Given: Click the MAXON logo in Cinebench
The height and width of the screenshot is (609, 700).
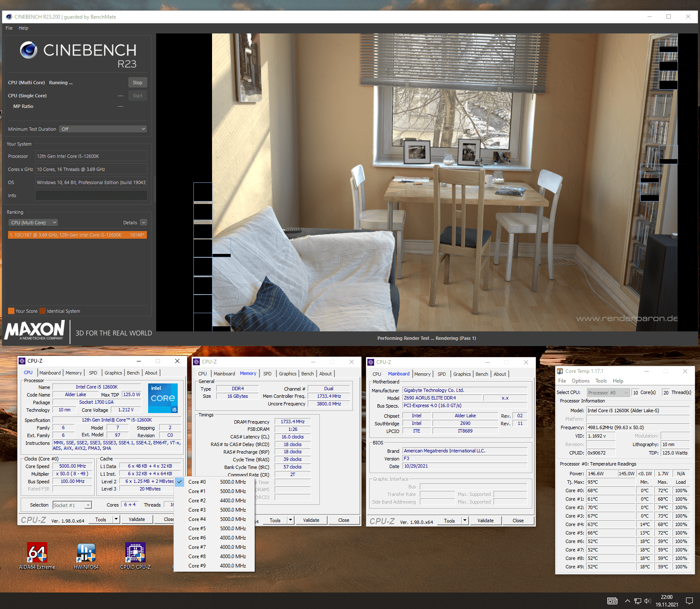Looking at the screenshot, I should (35, 330).
